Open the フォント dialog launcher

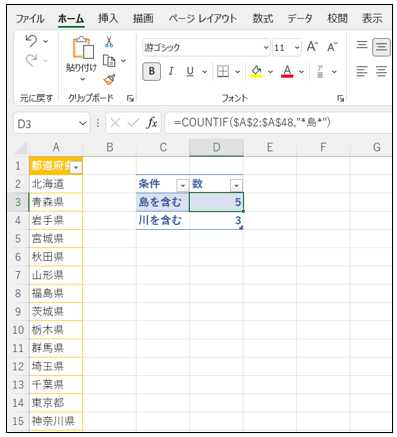[x=340, y=98]
